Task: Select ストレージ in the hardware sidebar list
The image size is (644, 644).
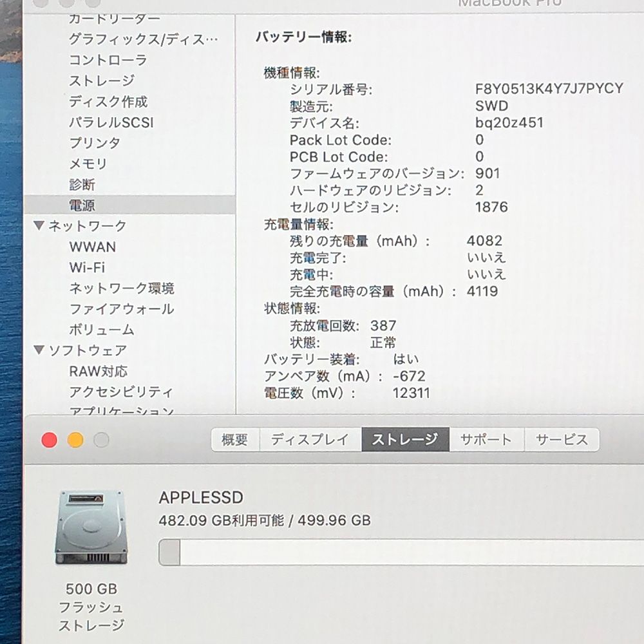Action: coord(102,80)
